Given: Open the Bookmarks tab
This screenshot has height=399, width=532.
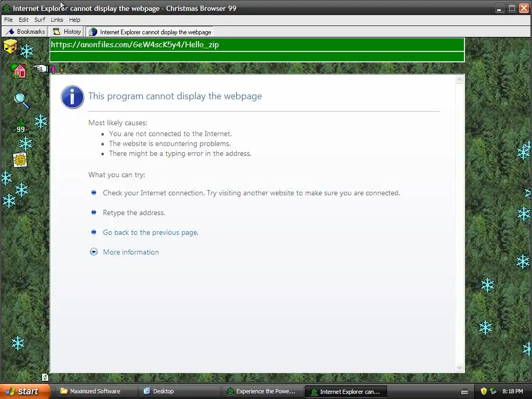Looking at the screenshot, I should click(x=25, y=32).
